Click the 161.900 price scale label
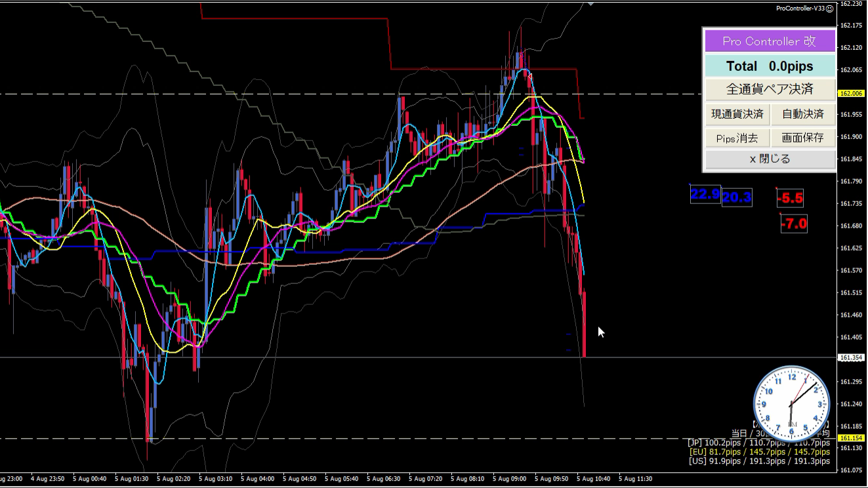This screenshot has height=488, width=868. pos(851,137)
